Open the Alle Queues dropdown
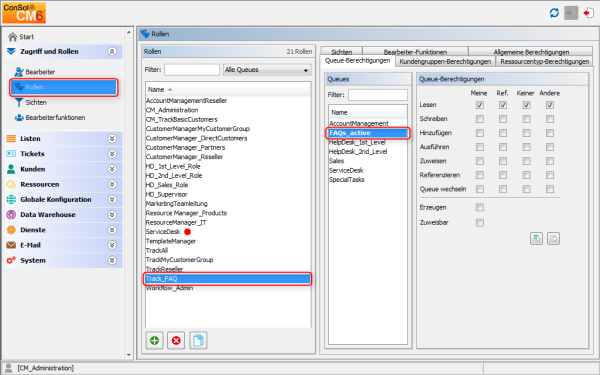The height and width of the screenshot is (375, 600). [267, 70]
